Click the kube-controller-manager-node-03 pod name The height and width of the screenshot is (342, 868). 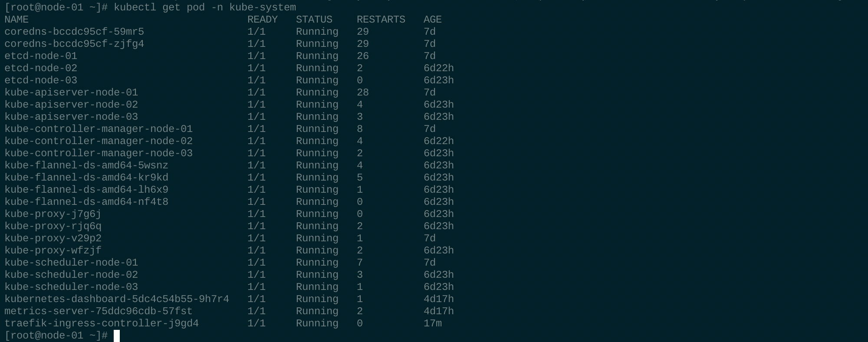pos(99,153)
